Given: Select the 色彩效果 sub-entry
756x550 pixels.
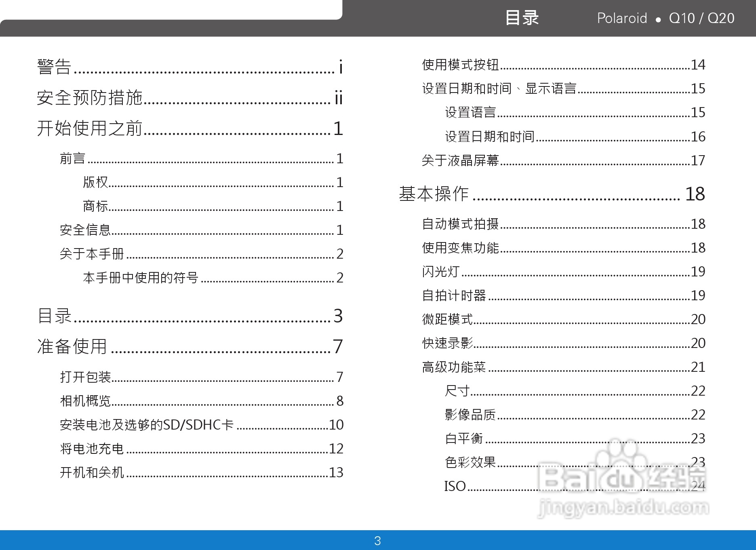Looking at the screenshot, I should pyautogui.click(x=575, y=462).
